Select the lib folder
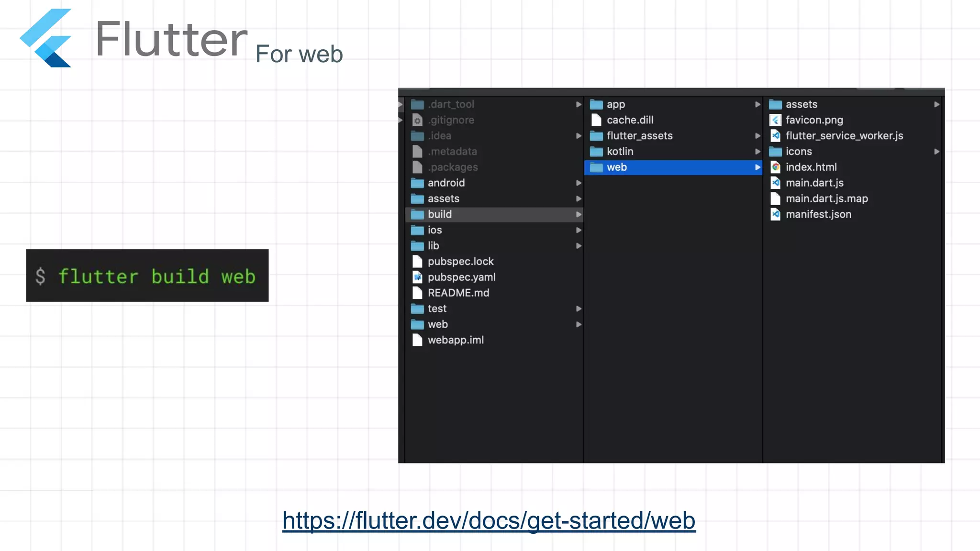The height and width of the screenshot is (551, 980). (x=433, y=246)
